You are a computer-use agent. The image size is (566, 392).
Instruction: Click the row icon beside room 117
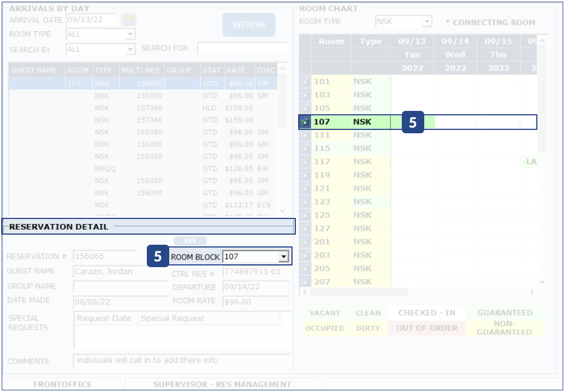point(305,162)
